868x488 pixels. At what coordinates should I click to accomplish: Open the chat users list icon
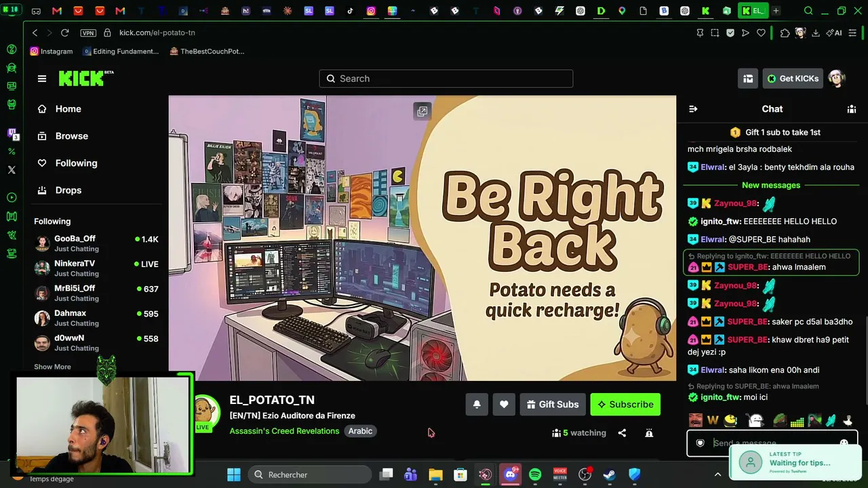pos(852,109)
